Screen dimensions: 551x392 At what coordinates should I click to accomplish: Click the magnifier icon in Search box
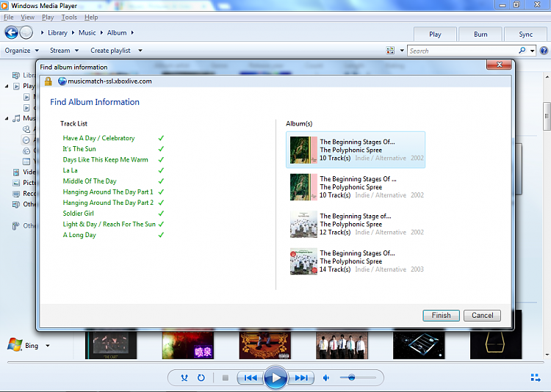click(x=522, y=51)
